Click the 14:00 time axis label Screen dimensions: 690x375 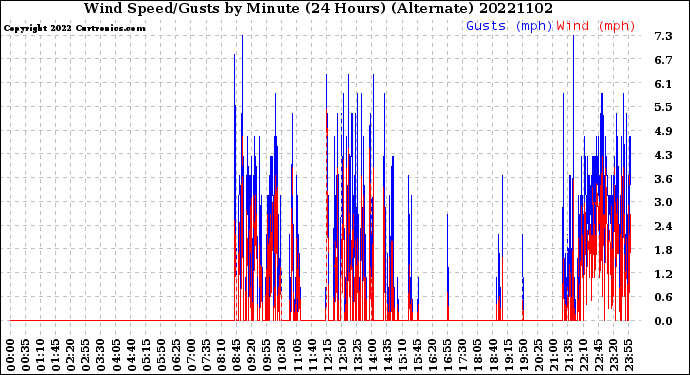click(371, 355)
